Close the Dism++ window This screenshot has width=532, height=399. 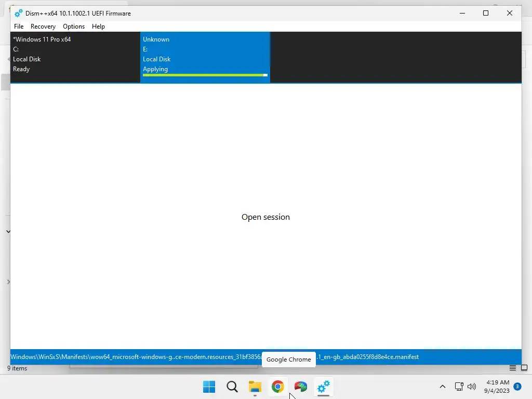(510, 13)
